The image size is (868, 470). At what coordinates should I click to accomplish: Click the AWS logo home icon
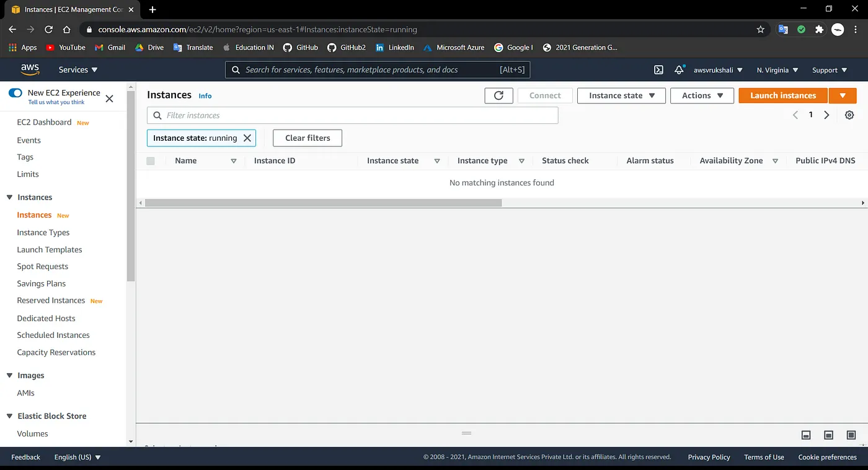point(30,69)
